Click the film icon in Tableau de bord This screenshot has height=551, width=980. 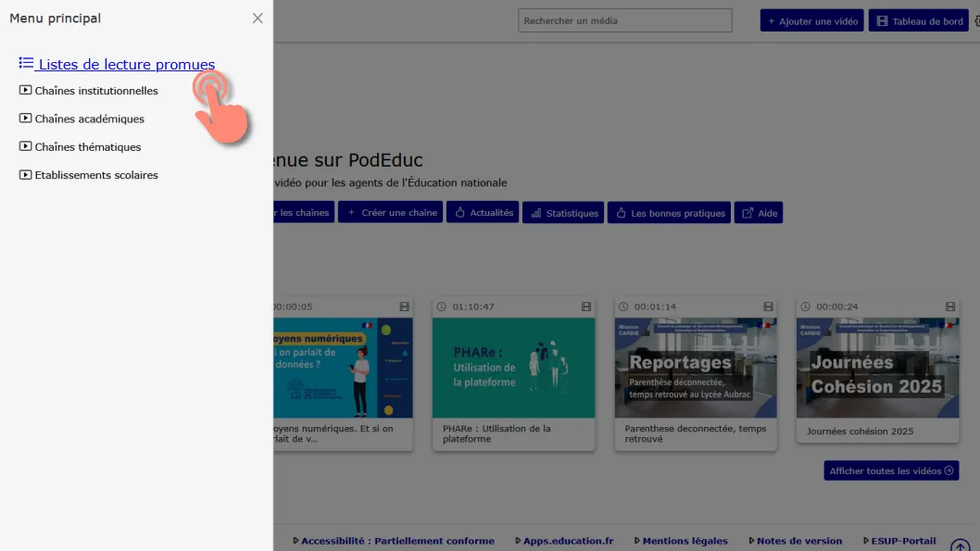(882, 20)
